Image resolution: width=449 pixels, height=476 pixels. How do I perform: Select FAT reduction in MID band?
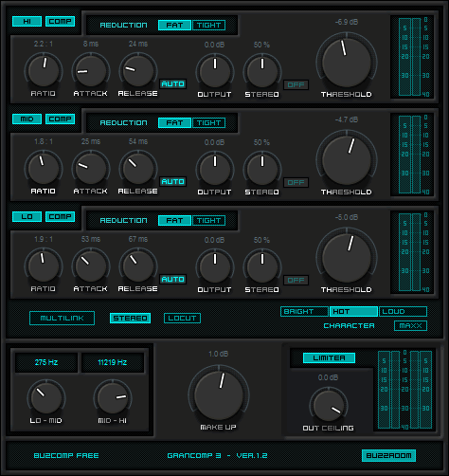[174, 122]
